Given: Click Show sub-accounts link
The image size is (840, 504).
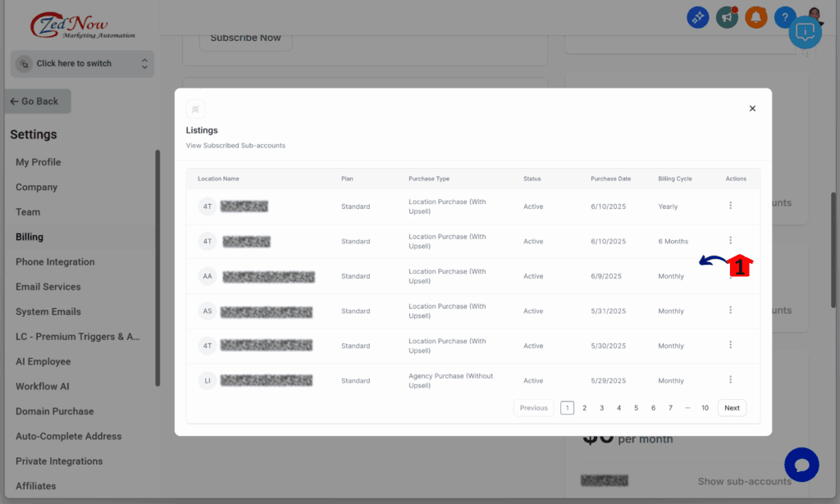Looking at the screenshot, I should (745, 482).
